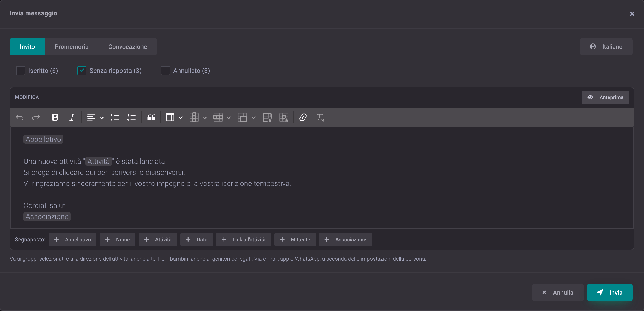The height and width of the screenshot is (311, 644).
Task: Apply block quote formatting
Action: pyautogui.click(x=151, y=117)
